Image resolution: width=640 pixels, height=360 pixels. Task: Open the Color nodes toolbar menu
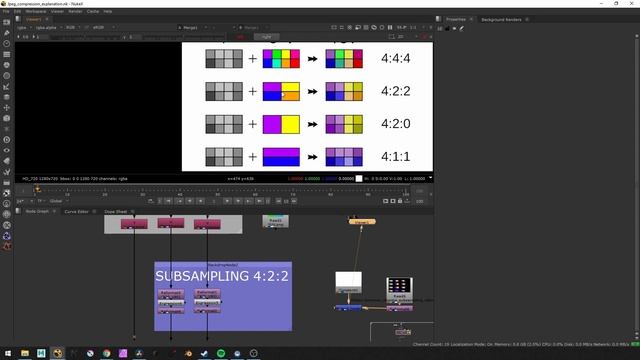pos(7,64)
